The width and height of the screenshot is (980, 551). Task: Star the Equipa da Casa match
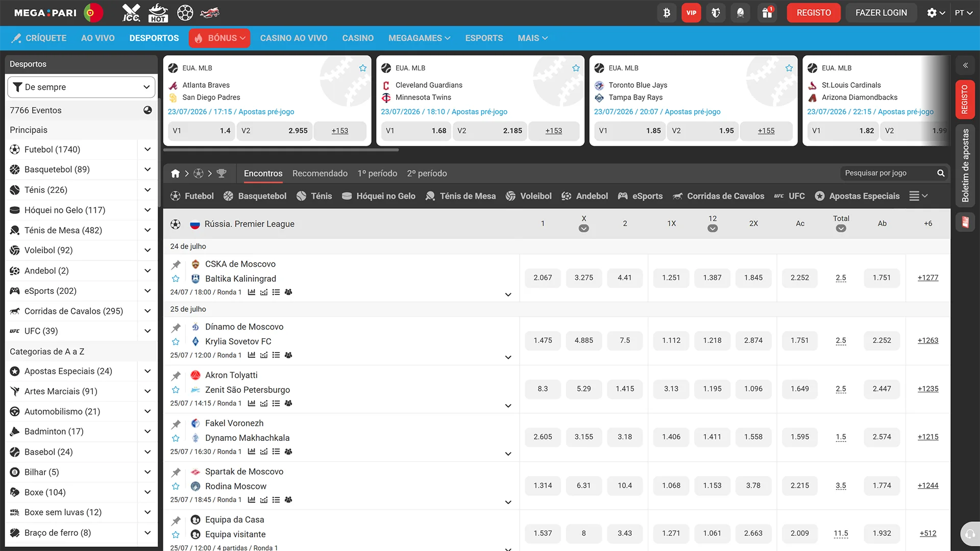176,535
